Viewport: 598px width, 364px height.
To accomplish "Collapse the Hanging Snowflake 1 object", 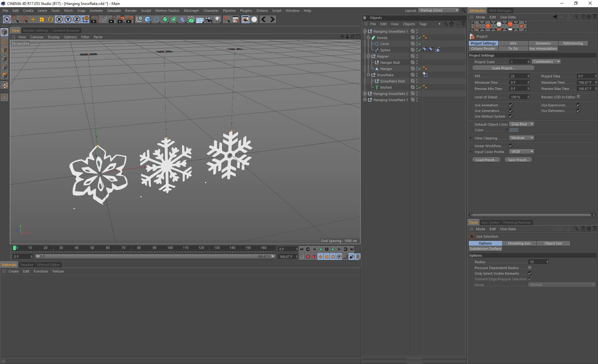I will pos(365,31).
